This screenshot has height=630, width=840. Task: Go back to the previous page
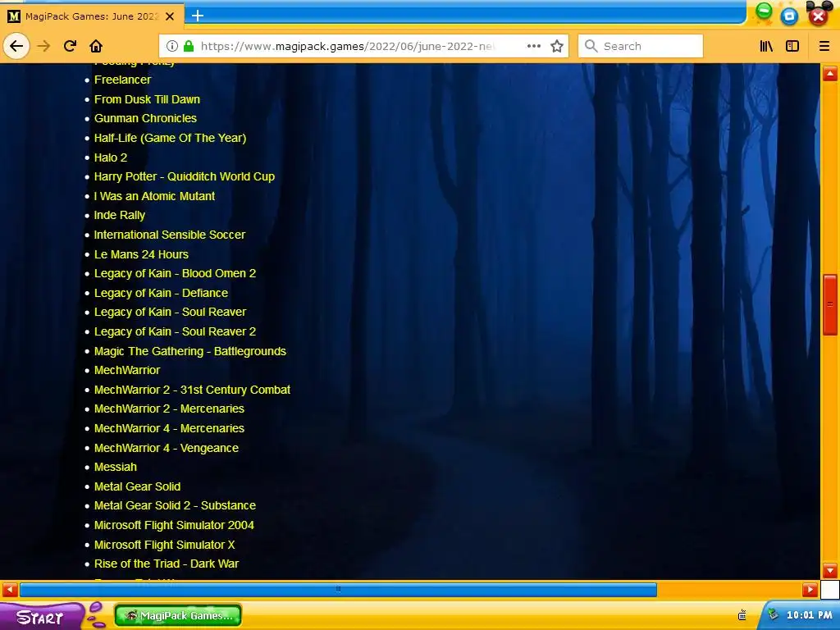pos(16,46)
